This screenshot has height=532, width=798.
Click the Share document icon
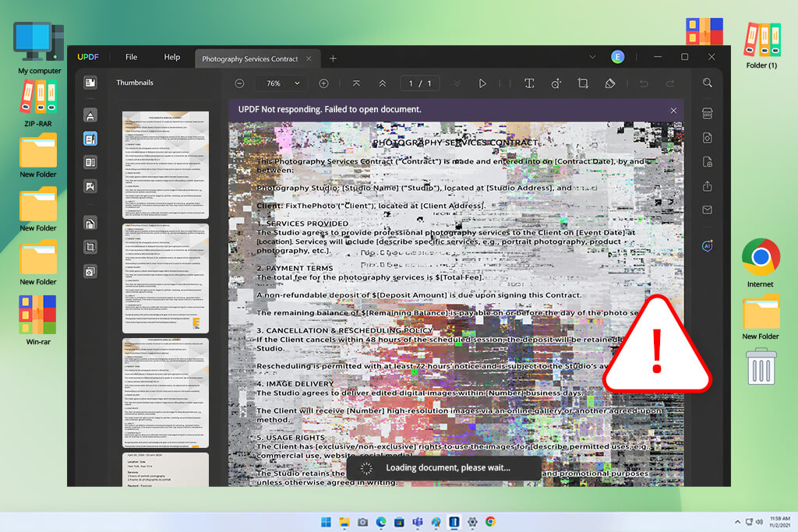(x=708, y=186)
